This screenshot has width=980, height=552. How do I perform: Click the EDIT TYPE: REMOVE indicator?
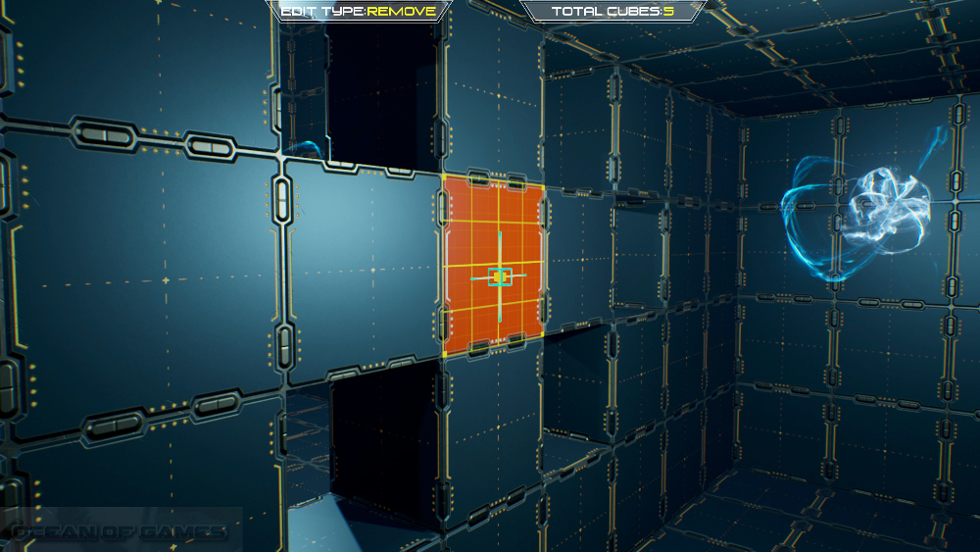[x=358, y=11]
